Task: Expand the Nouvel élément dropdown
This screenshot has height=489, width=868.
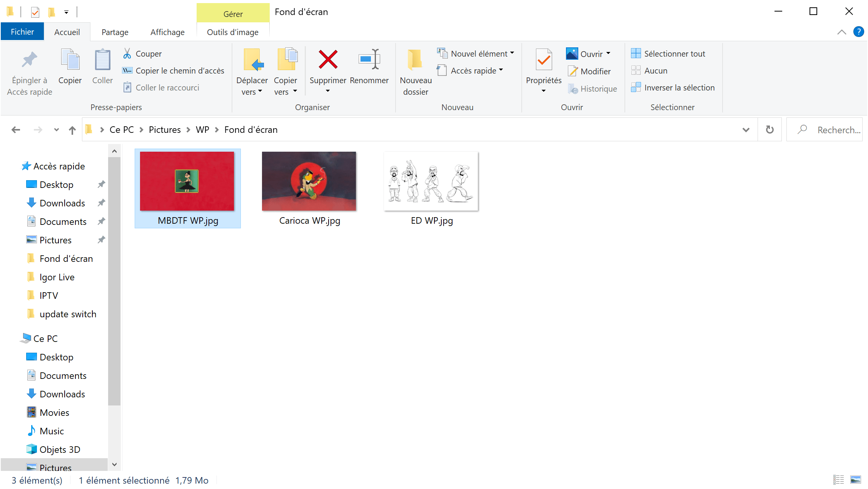Action: pyautogui.click(x=512, y=54)
